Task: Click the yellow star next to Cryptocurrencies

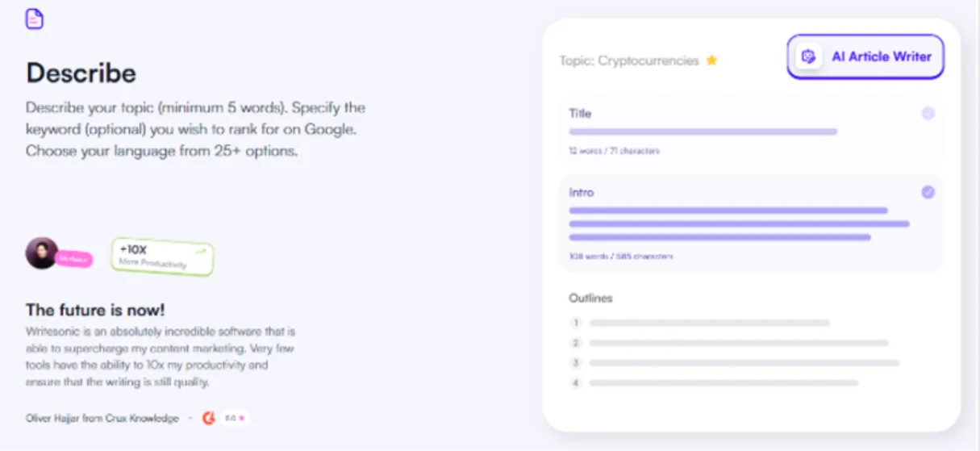Action: click(x=712, y=61)
